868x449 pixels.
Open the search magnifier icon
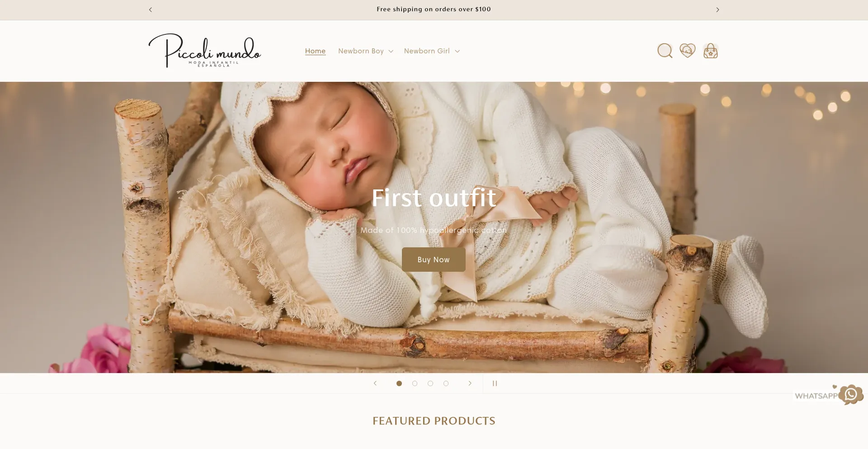point(665,51)
